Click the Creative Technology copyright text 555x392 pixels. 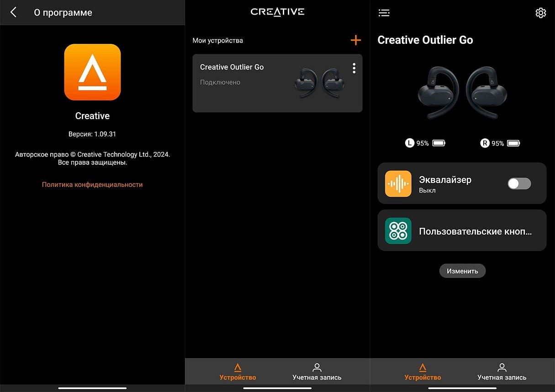click(x=92, y=159)
